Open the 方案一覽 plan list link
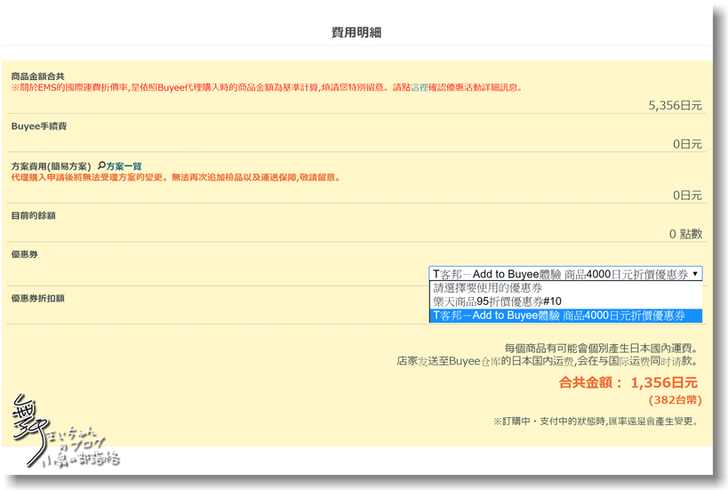The image size is (728, 490). point(124,166)
